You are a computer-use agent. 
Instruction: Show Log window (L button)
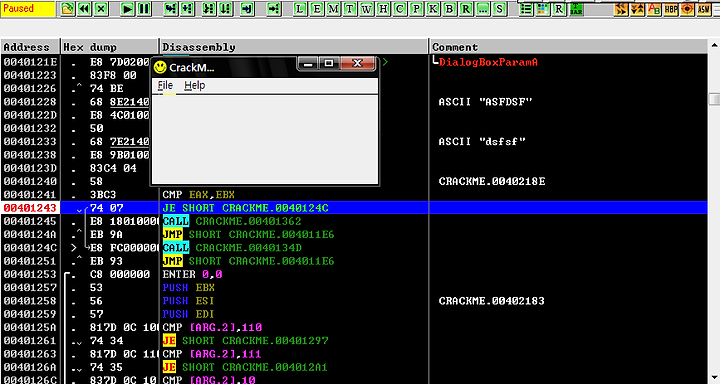(x=299, y=9)
